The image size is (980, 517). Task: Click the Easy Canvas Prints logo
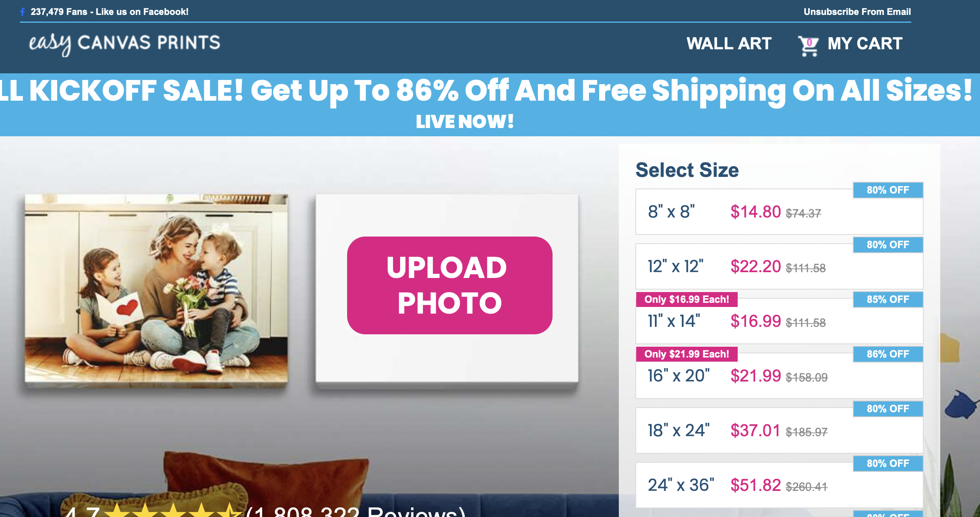point(124,43)
